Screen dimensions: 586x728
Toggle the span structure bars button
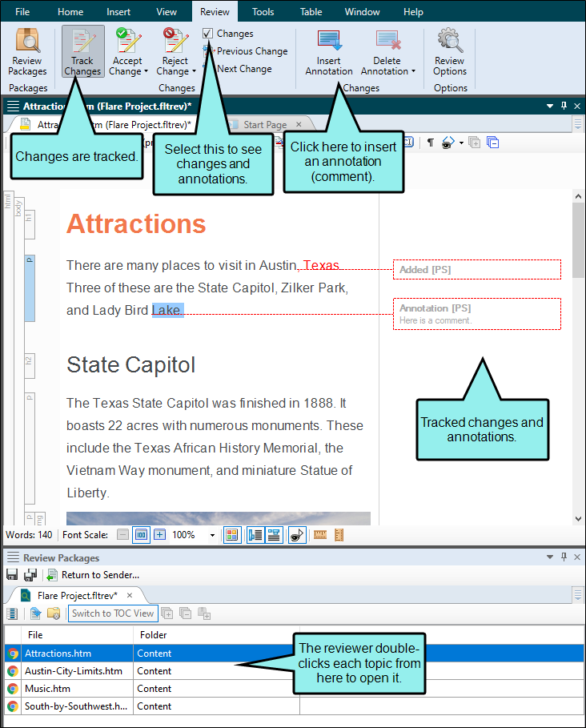coord(274,535)
